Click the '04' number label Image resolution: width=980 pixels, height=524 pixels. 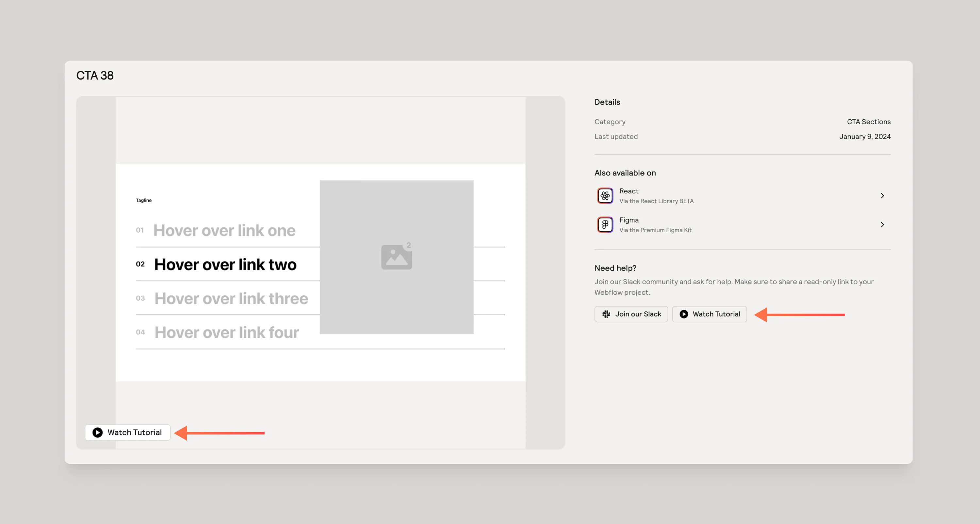[140, 332]
